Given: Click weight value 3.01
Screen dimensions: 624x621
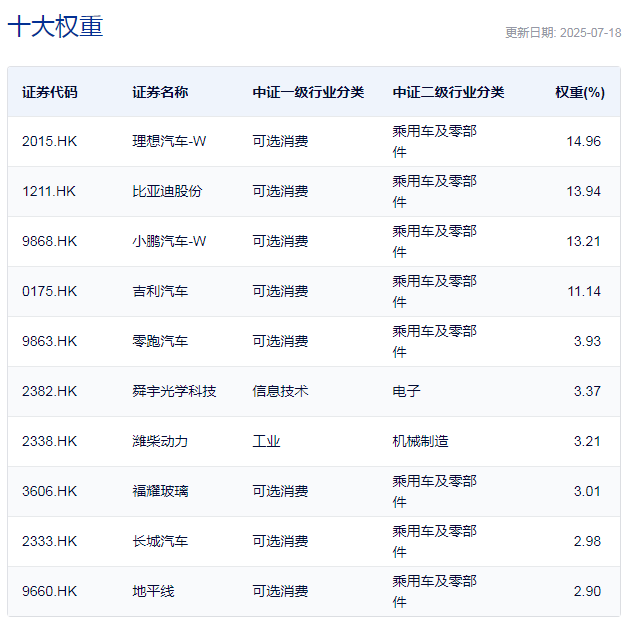Looking at the screenshot, I should [587, 491].
